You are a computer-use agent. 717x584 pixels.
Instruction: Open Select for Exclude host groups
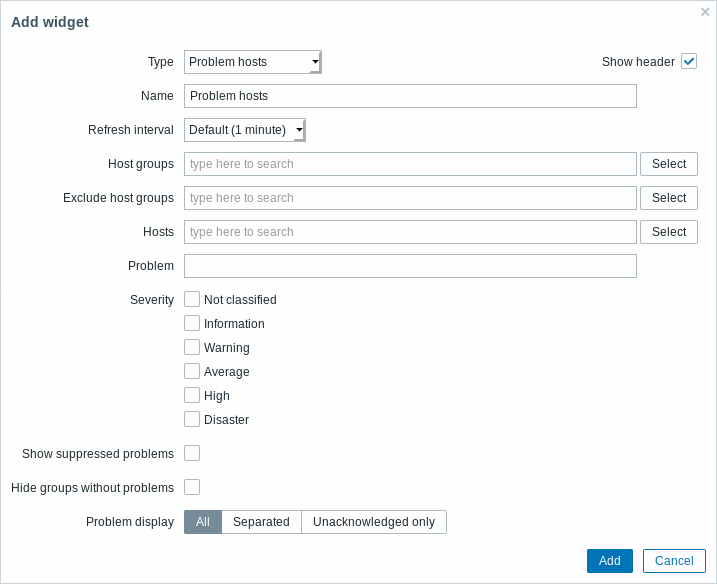(669, 198)
